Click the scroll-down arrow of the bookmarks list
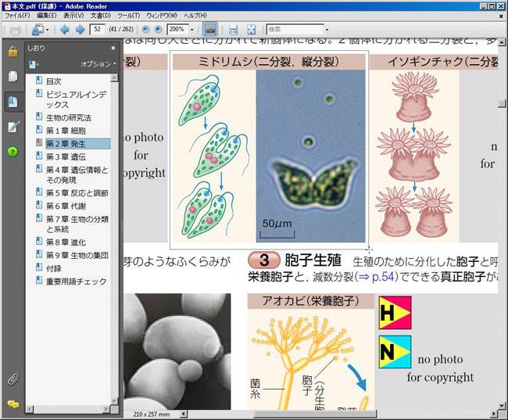Image resolution: width=508 pixels, height=420 pixels. (114, 401)
